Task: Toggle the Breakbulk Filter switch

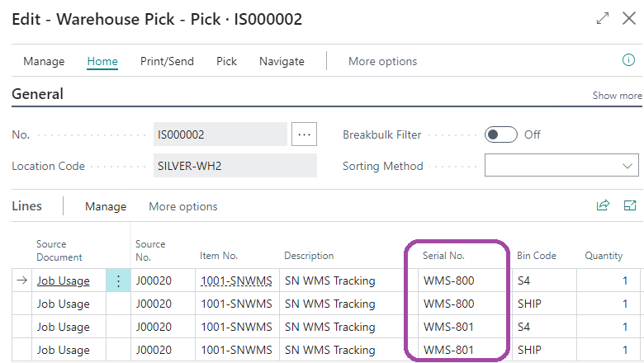Action: 500,134
